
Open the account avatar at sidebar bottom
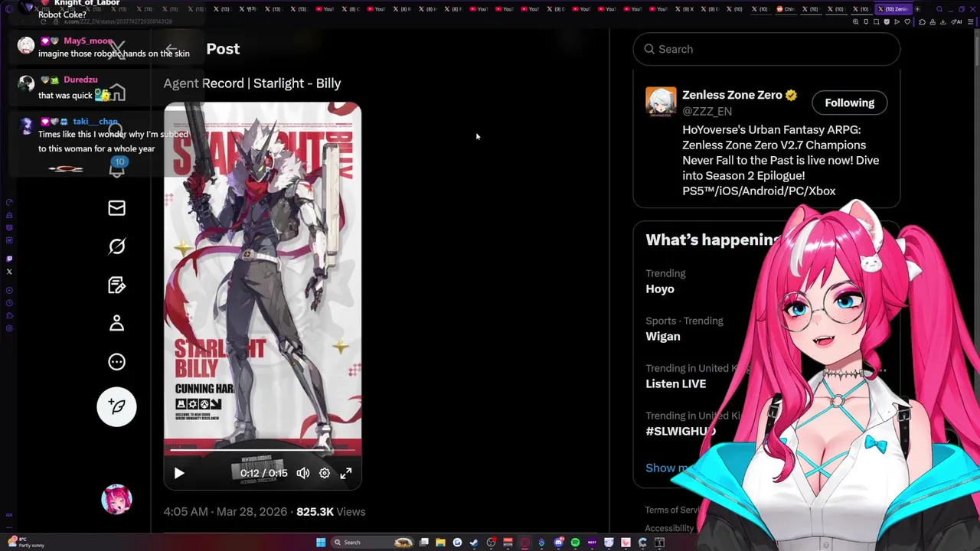click(x=116, y=499)
